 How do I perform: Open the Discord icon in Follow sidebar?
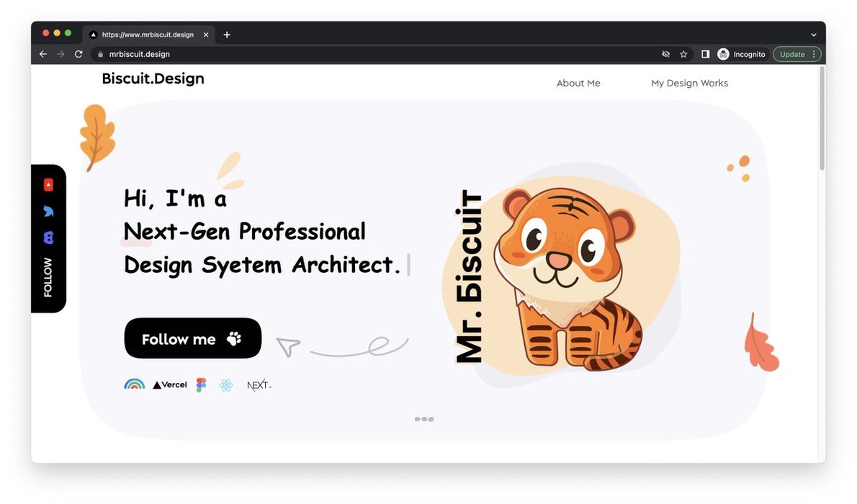[x=48, y=238]
